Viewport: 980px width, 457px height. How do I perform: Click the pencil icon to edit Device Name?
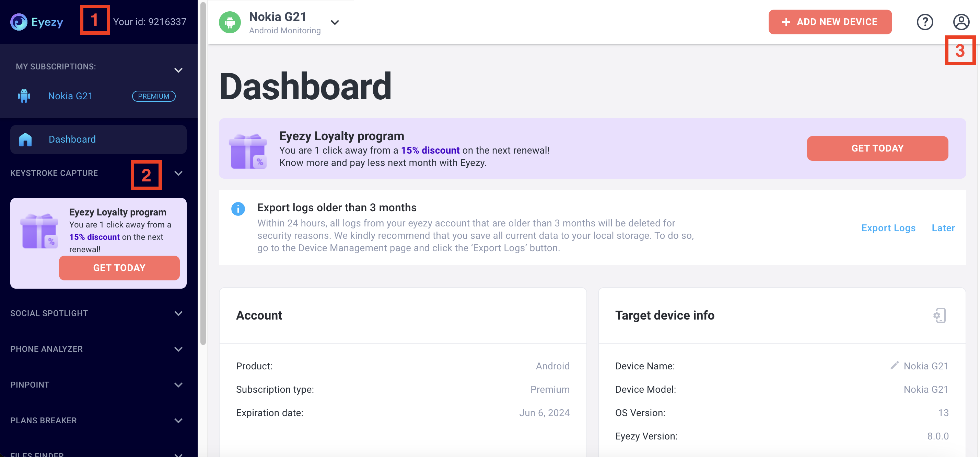(x=895, y=366)
